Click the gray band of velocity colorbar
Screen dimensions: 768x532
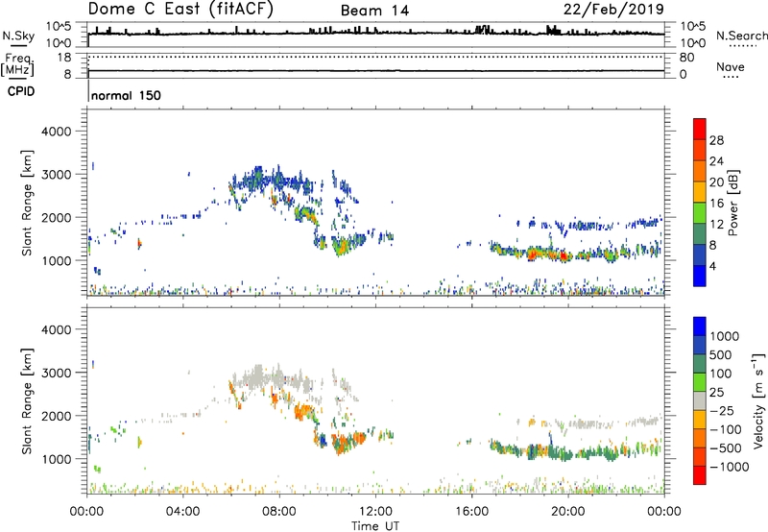700,400
